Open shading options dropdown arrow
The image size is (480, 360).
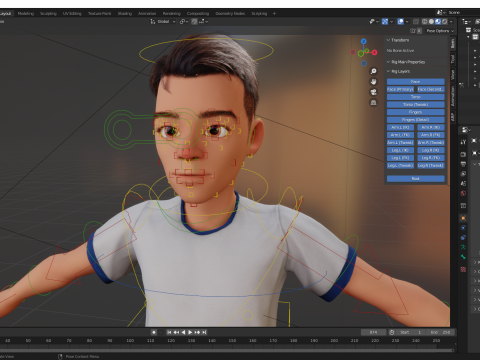(x=451, y=21)
